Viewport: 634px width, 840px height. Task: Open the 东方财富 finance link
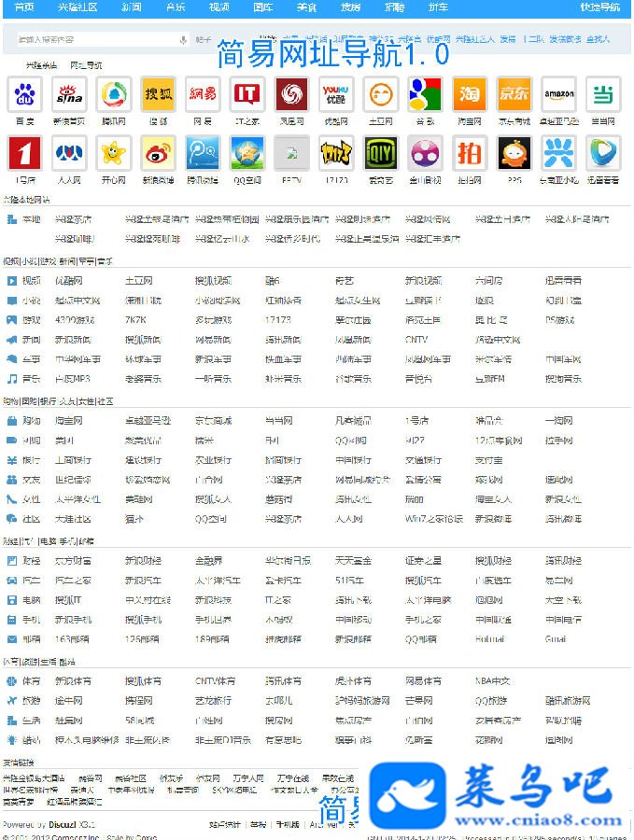click(x=73, y=561)
